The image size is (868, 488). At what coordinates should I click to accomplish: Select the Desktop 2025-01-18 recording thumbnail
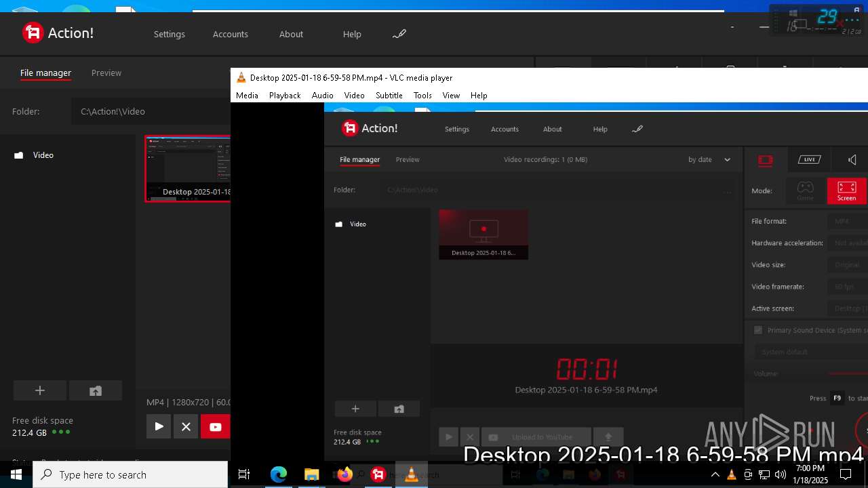(x=188, y=169)
